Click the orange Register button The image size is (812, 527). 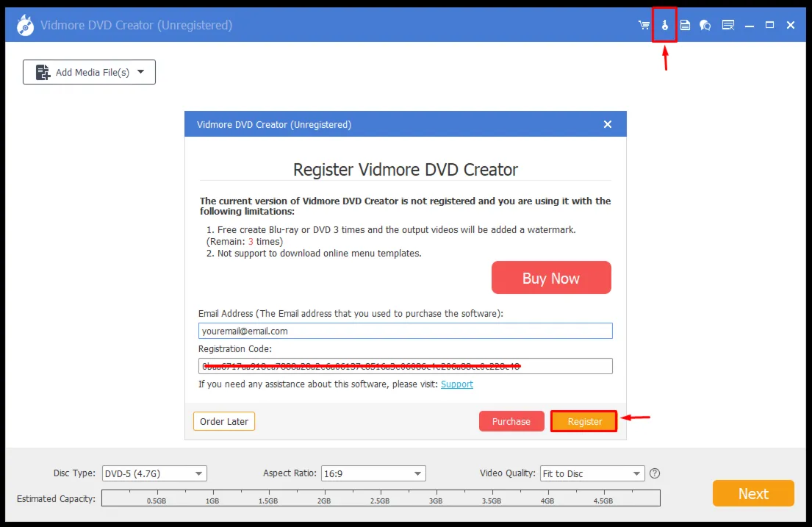point(584,421)
